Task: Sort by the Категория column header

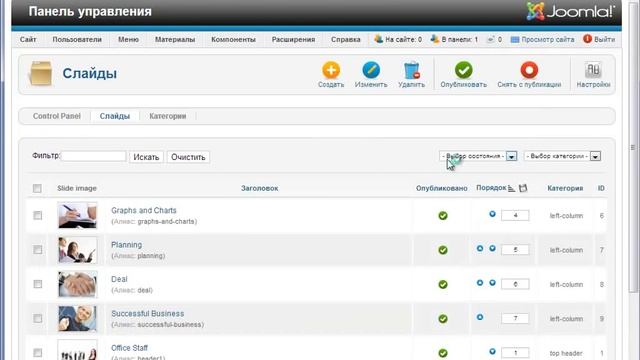Action: [x=565, y=188]
